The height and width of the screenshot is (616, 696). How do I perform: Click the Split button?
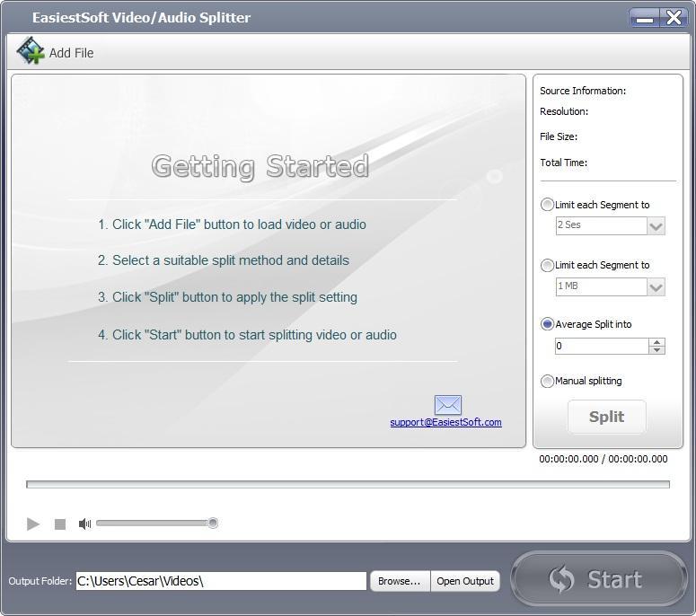pos(607,417)
